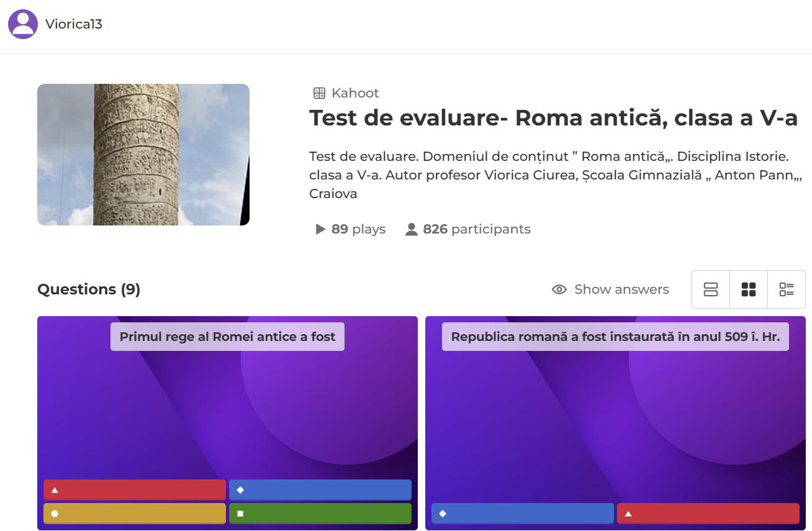Click the participants person icon

click(x=411, y=229)
